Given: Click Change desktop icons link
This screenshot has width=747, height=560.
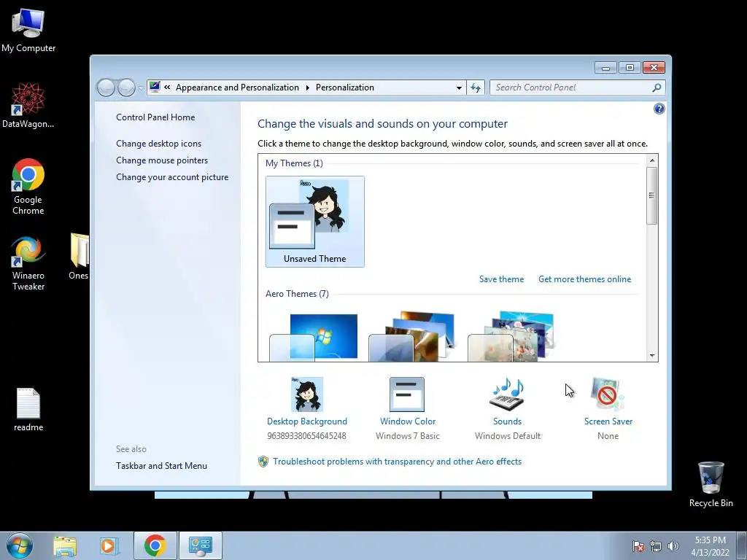Looking at the screenshot, I should (158, 144).
